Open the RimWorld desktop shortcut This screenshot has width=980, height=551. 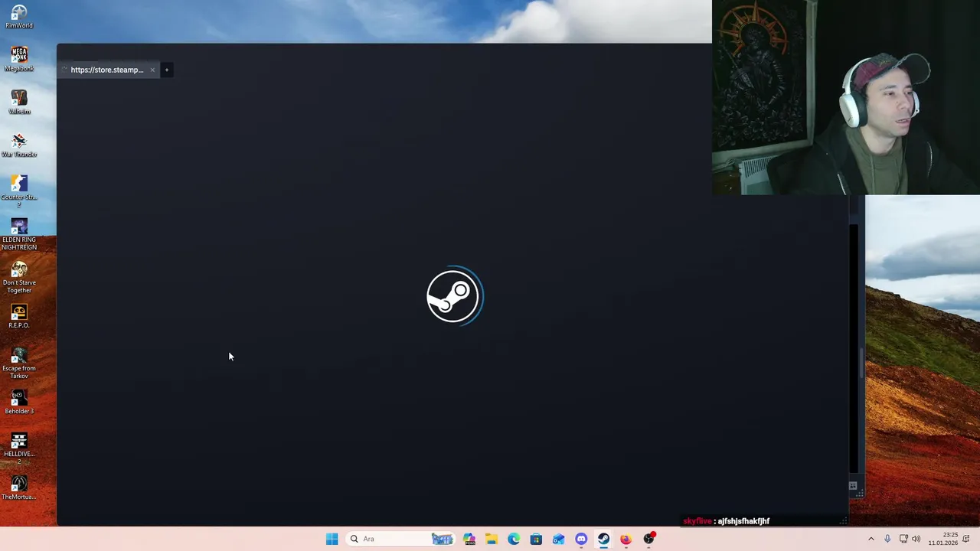[x=19, y=16]
